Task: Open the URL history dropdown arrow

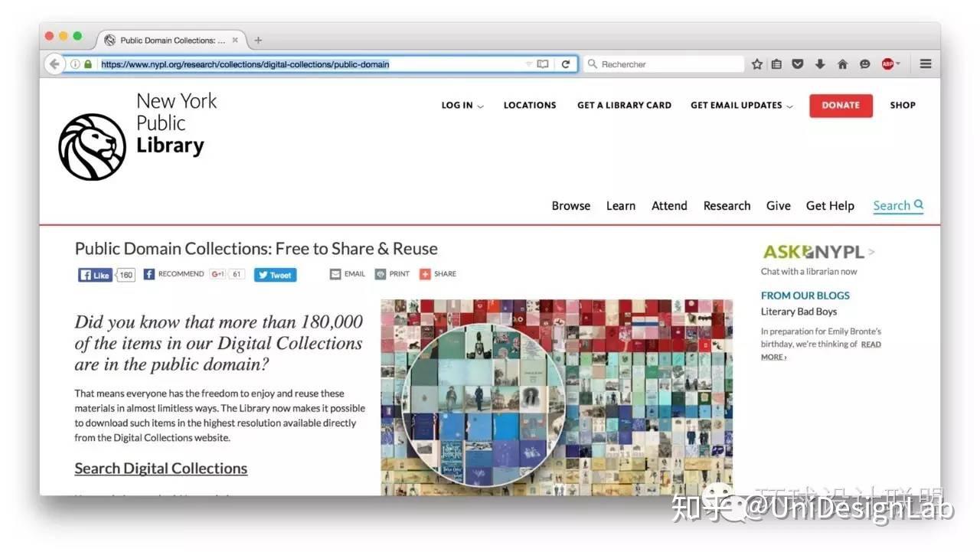Action: [528, 64]
